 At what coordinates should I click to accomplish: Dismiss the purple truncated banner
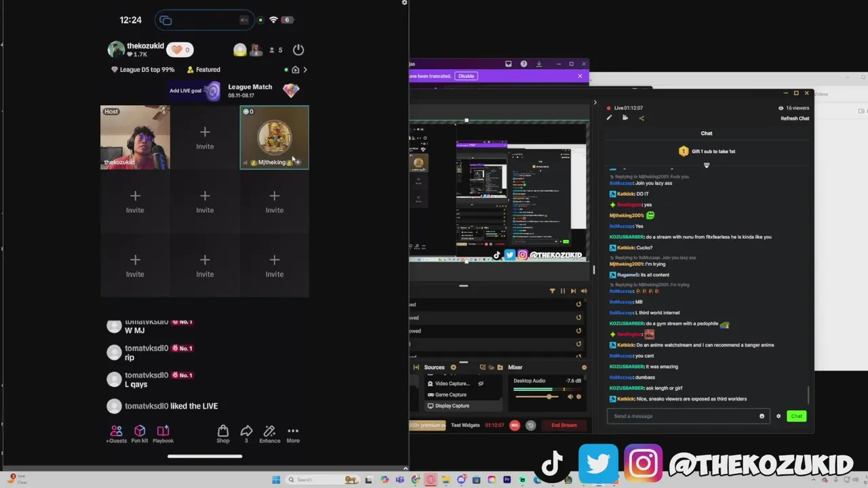pyautogui.click(x=580, y=76)
